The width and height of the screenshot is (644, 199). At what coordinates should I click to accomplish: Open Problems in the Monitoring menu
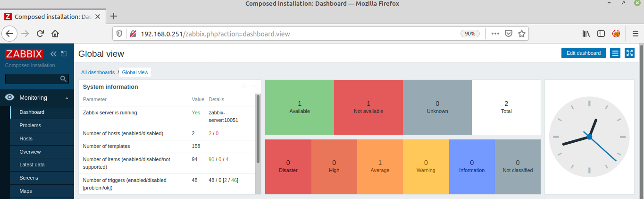(x=30, y=125)
